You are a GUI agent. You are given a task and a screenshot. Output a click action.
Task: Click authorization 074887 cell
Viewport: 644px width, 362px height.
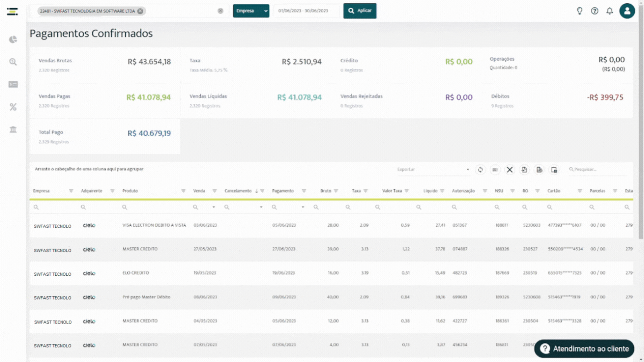click(x=460, y=249)
